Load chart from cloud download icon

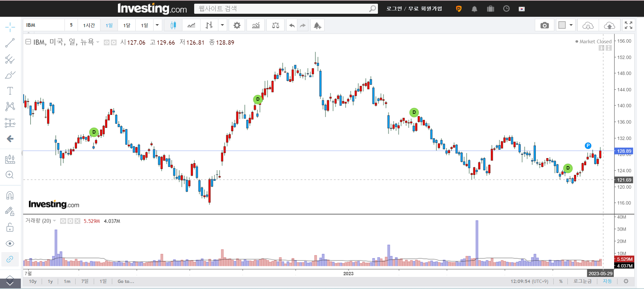588,25
